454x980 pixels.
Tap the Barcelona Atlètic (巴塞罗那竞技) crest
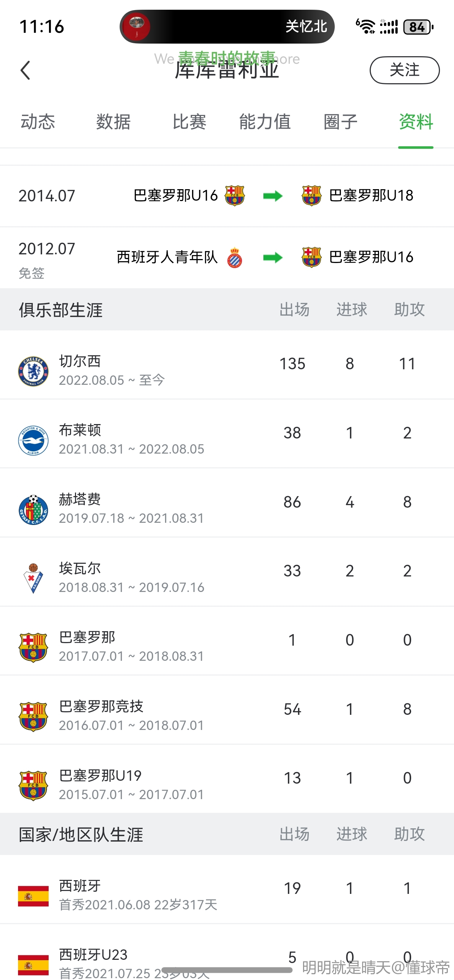click(x=34, y=716)
